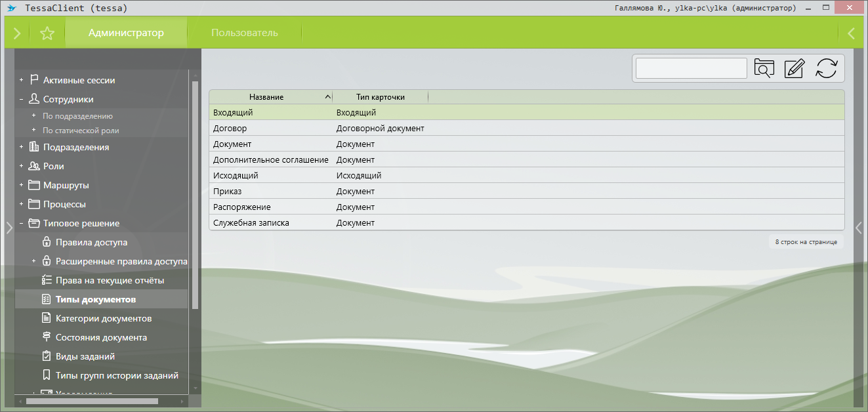Screen dimensions: 868x412
Task: Refresh the table with circular arrows icon
Action: (x=827, y=68)
